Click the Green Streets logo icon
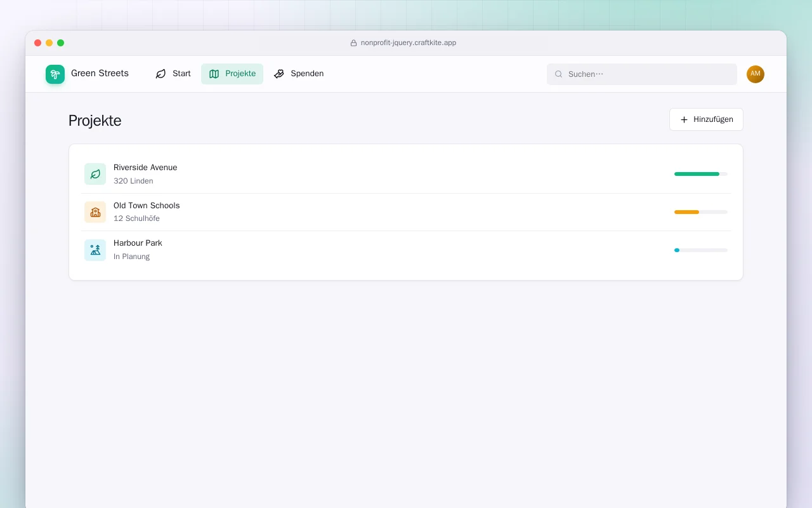 (x=55, y=74)
